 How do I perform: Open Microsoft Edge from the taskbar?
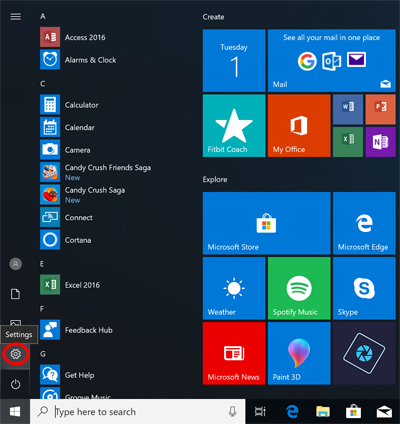pos(292,412)
